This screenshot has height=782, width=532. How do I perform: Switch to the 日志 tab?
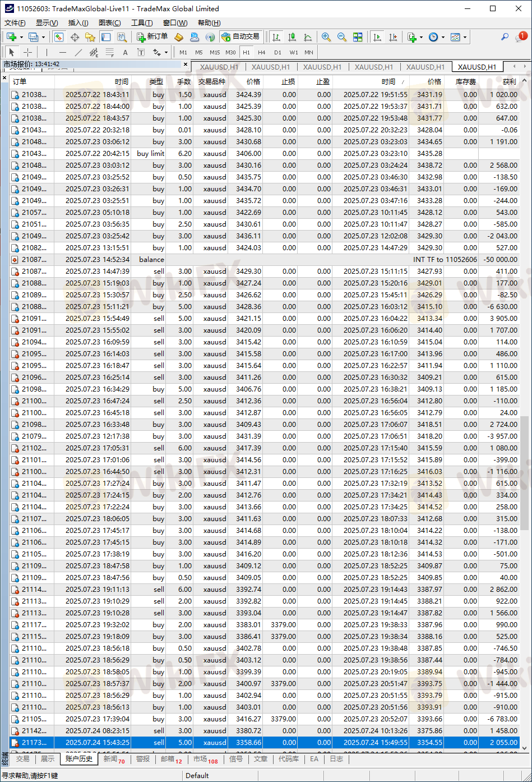(x=336, y=759)
